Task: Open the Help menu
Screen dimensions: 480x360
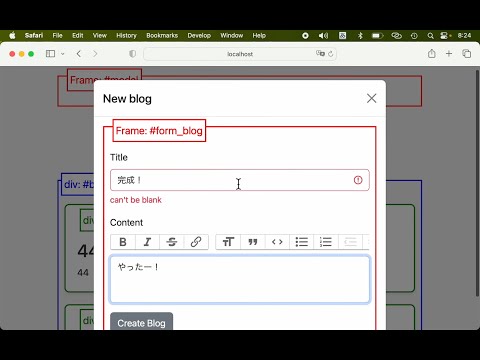Action: (259, 36)
